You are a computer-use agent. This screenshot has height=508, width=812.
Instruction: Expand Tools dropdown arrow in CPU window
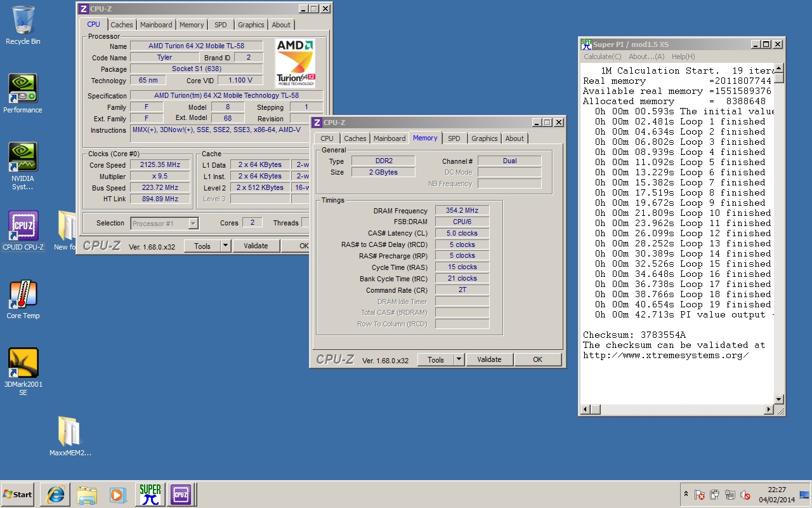pos(225,246)
